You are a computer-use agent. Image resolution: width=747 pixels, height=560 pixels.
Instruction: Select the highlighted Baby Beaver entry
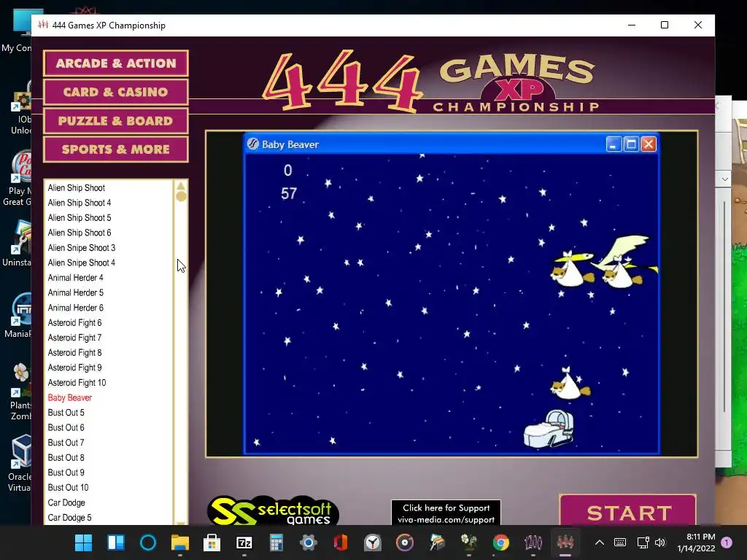point(69,397)
